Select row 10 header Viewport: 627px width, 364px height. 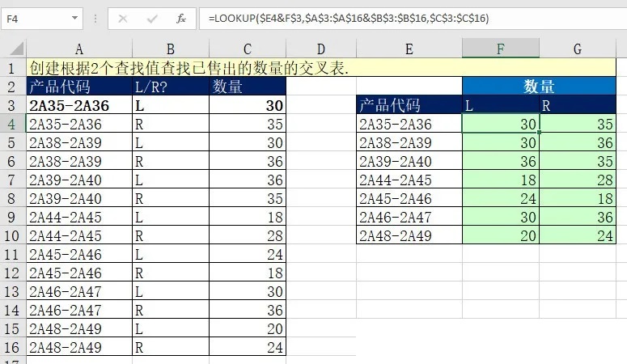tap(11, 235)
